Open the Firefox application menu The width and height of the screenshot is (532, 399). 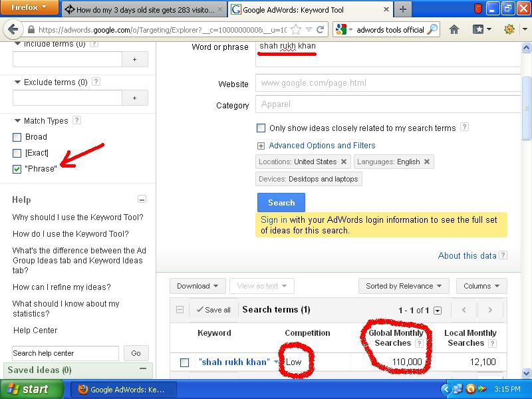29,7
